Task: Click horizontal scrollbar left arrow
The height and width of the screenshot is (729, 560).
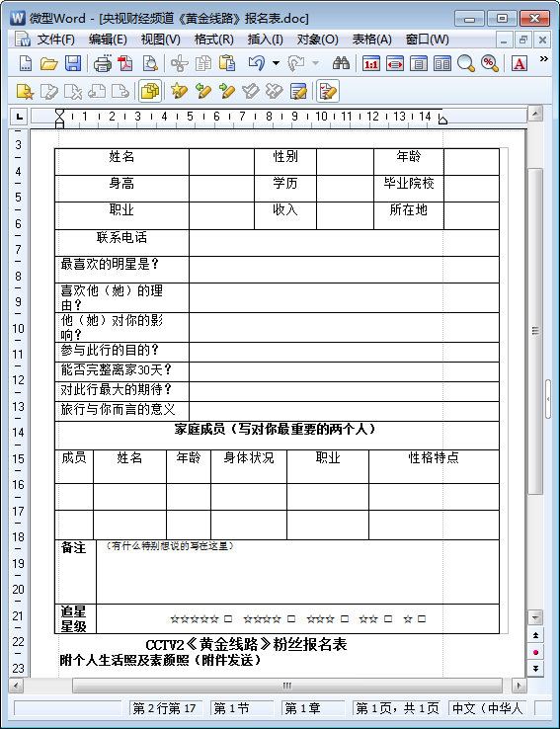Action: [16, 686]
